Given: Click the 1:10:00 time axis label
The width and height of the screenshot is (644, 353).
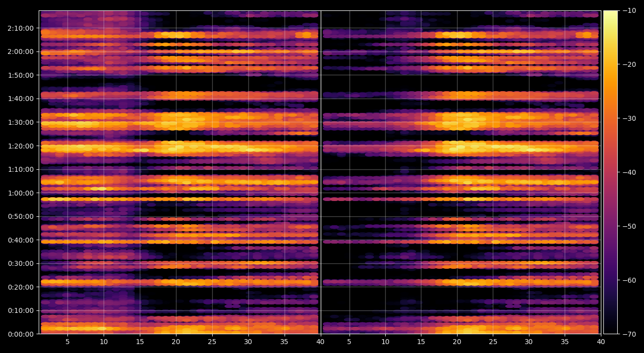Looking at the screenshot, I should 20,169.
